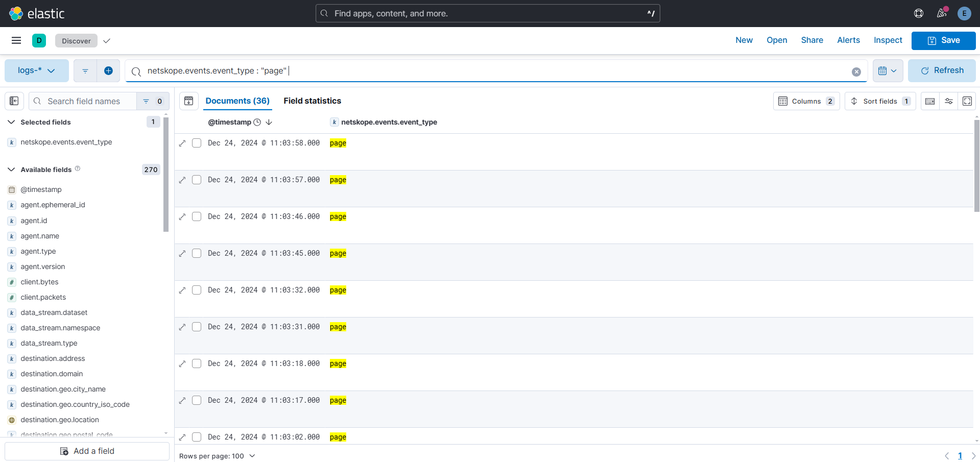This screenshot has height=462, width=980.
Task: Open the newsfeed notifications icon
Action: 942,13
